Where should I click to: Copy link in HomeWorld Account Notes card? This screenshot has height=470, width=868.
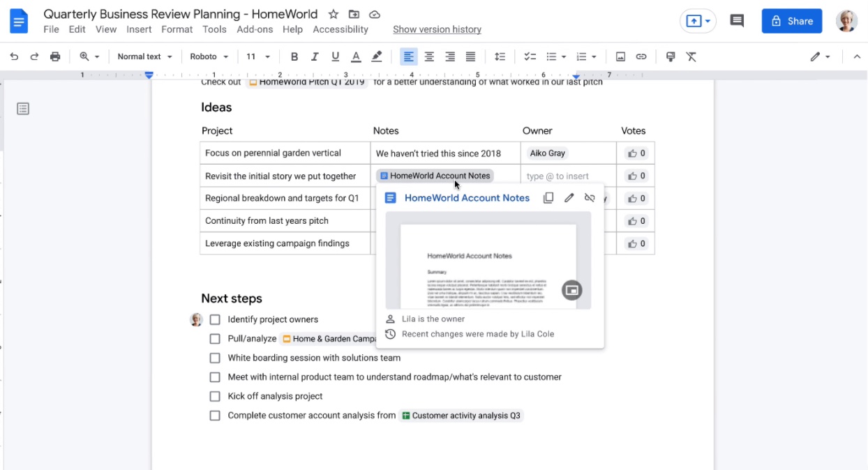548,198
